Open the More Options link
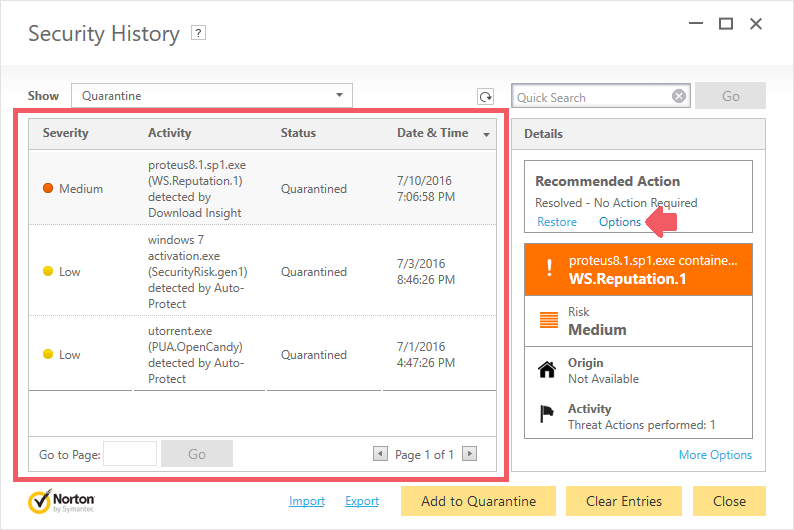The width and height of the screenshot is (794, 530). pyautogui.click(x=715, y=455)
